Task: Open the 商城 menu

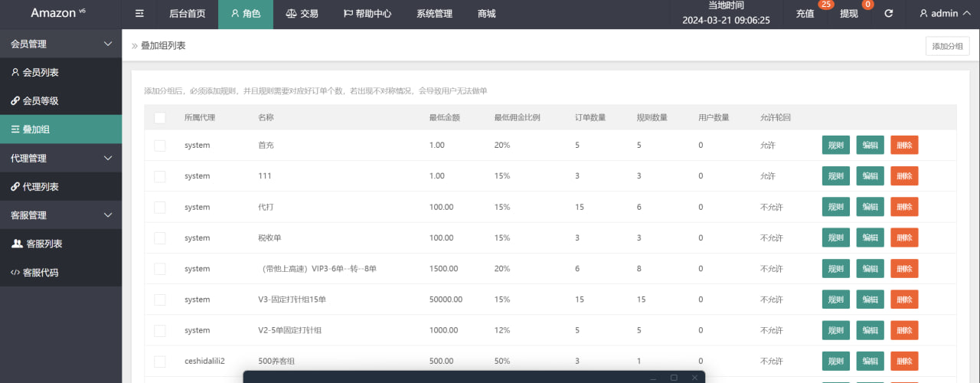Action: 486,14
